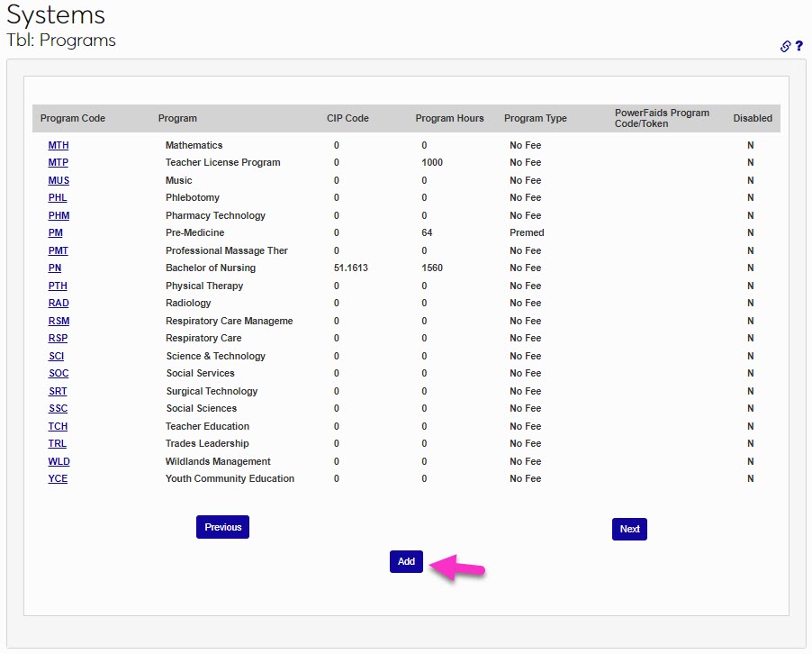Open the YCE program code link
Screen dimensions: 812x654
58,479
